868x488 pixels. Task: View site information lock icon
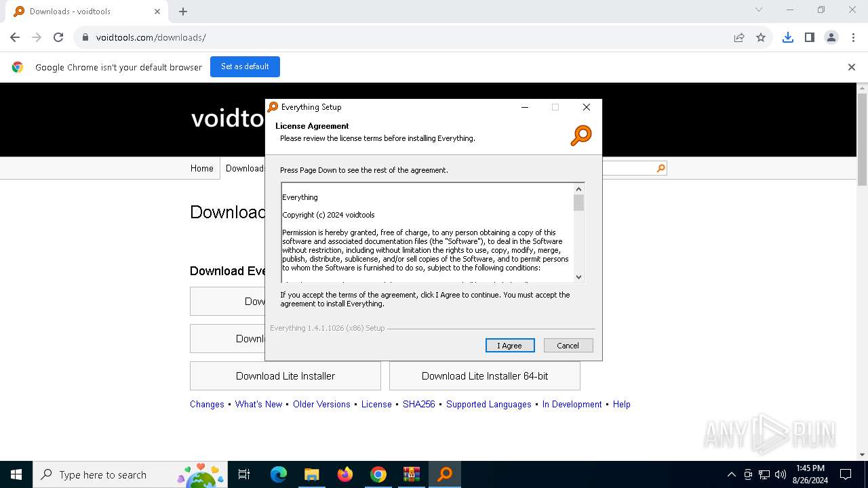click(85, 37)
